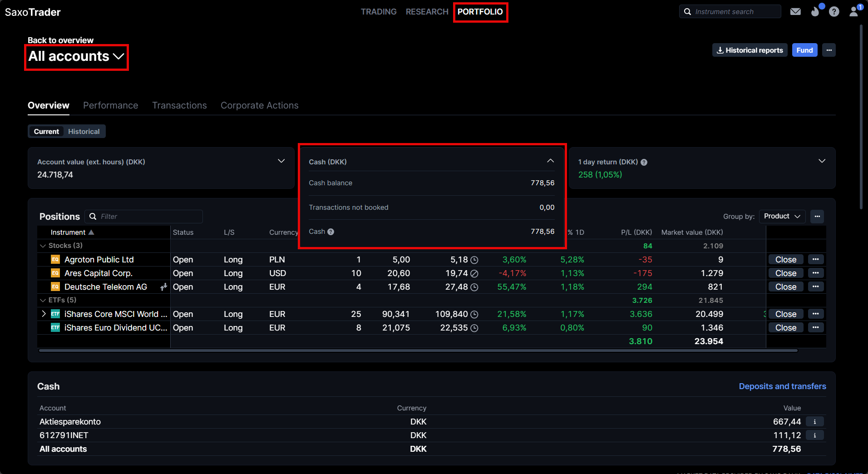Open more options for Deutsche Telekom AG row
This screenshot has width=868, height=474.
pos(815,286)
